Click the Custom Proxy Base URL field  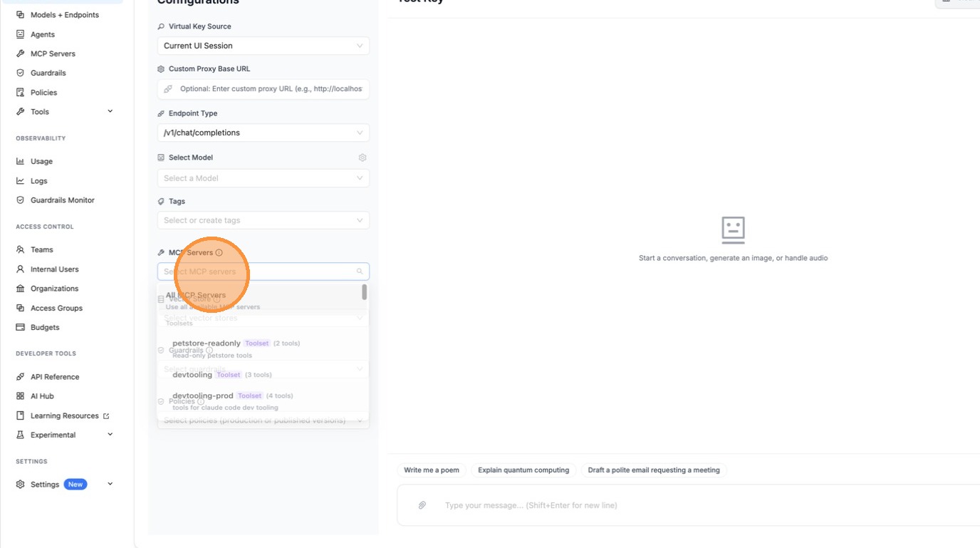point(264,89)
